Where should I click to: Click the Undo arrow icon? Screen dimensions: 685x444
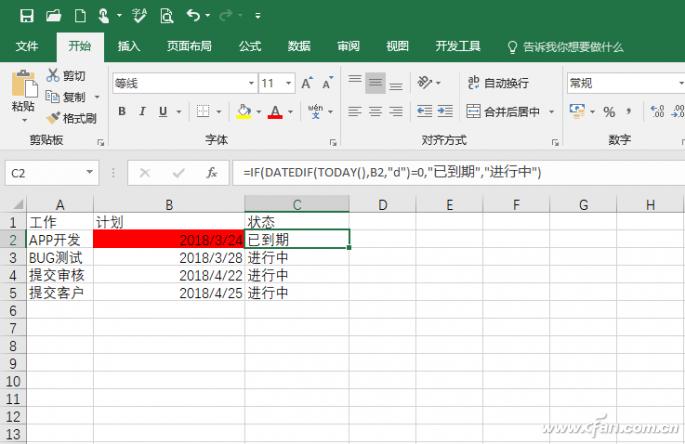[193, 16]
